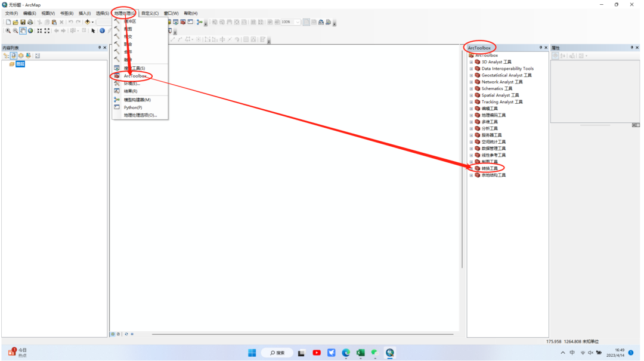644x361 pixels.
Task: Choose the Select Elements arrow tool
Action: point(93,31)
